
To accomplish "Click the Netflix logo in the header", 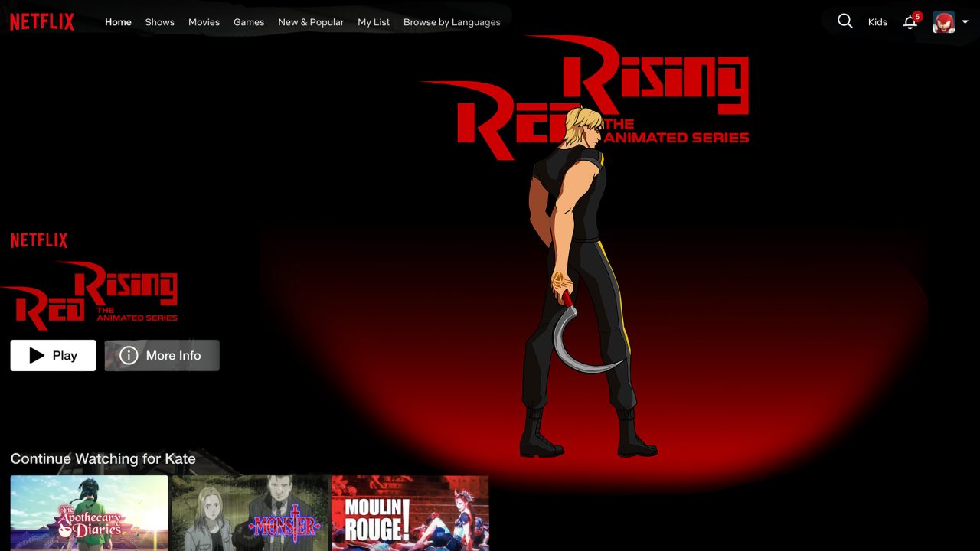I will [x=42, y=22].
